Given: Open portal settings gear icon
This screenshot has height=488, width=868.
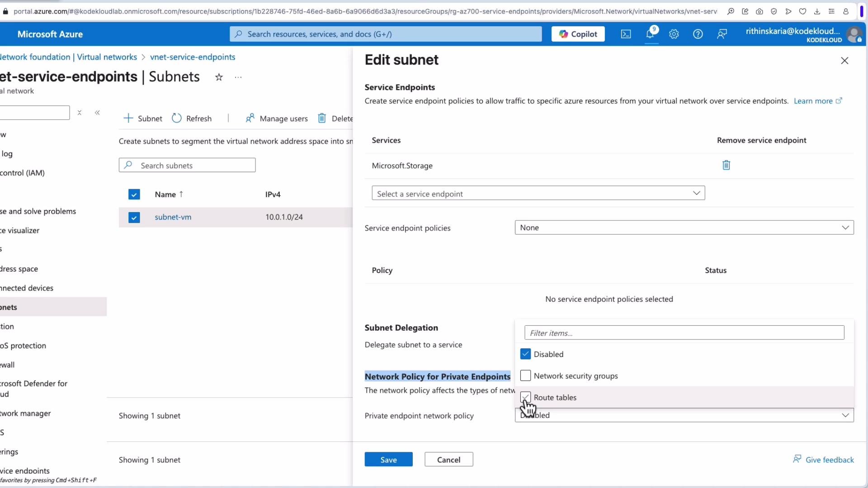Looking at the screenshot, I should pyautogui.click(x=674, y=34).
